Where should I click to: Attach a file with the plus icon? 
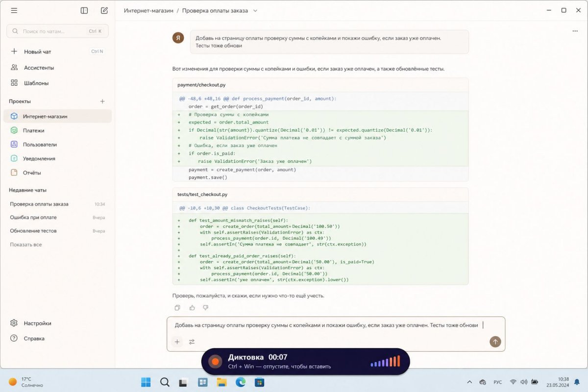177,342
